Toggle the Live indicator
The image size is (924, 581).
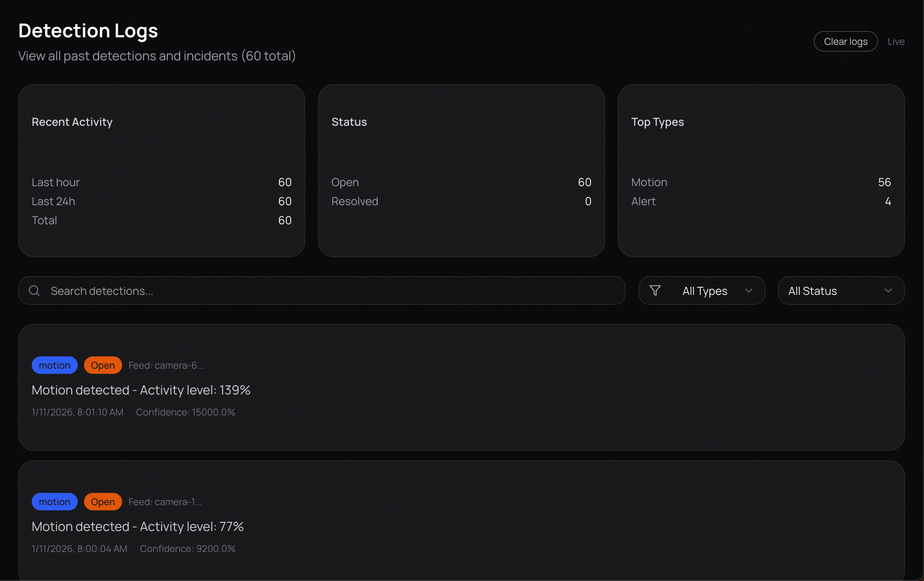pyautogui.click(x=896, y=42)
